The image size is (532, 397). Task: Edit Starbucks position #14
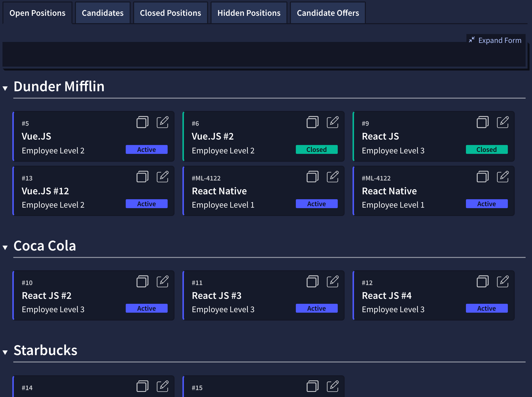(x=163, y=386)
